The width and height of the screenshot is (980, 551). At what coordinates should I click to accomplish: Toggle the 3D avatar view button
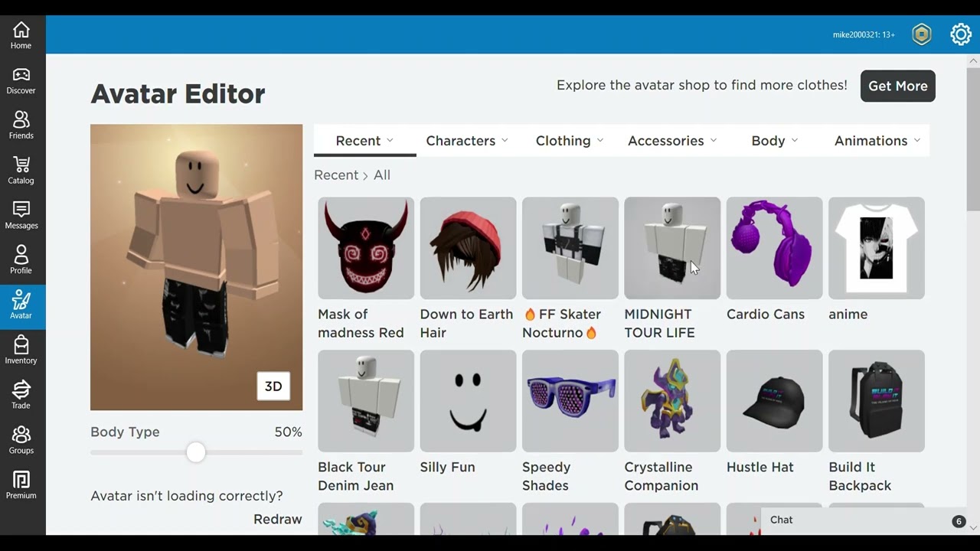click(273, 386)
